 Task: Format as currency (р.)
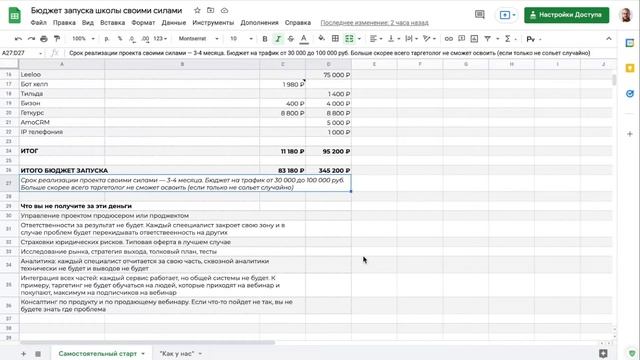107,39
